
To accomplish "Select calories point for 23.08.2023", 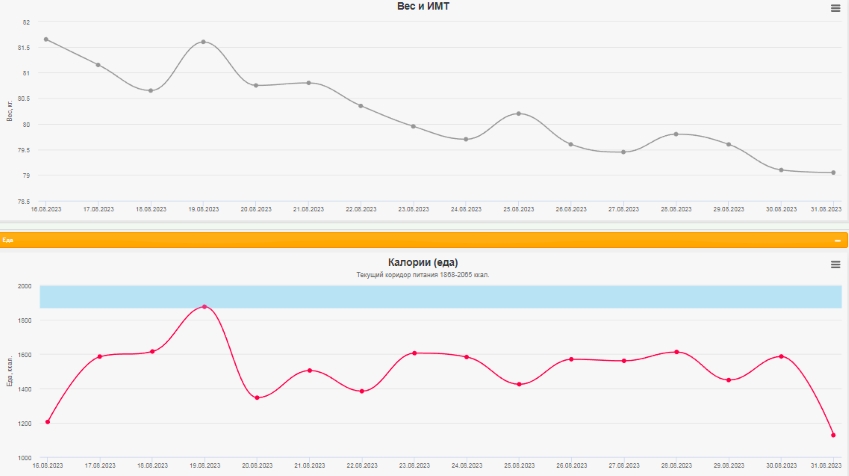I will [415, 353].
